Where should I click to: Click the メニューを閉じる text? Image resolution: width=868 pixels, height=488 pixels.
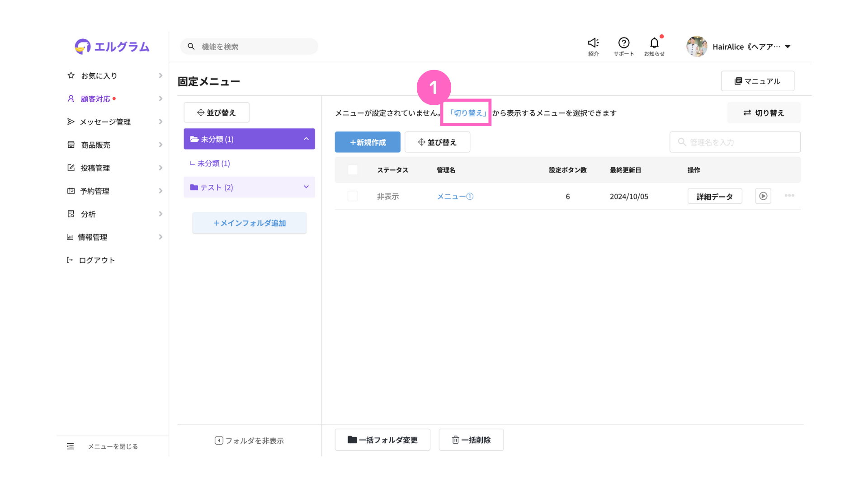[x=113, y=446]
